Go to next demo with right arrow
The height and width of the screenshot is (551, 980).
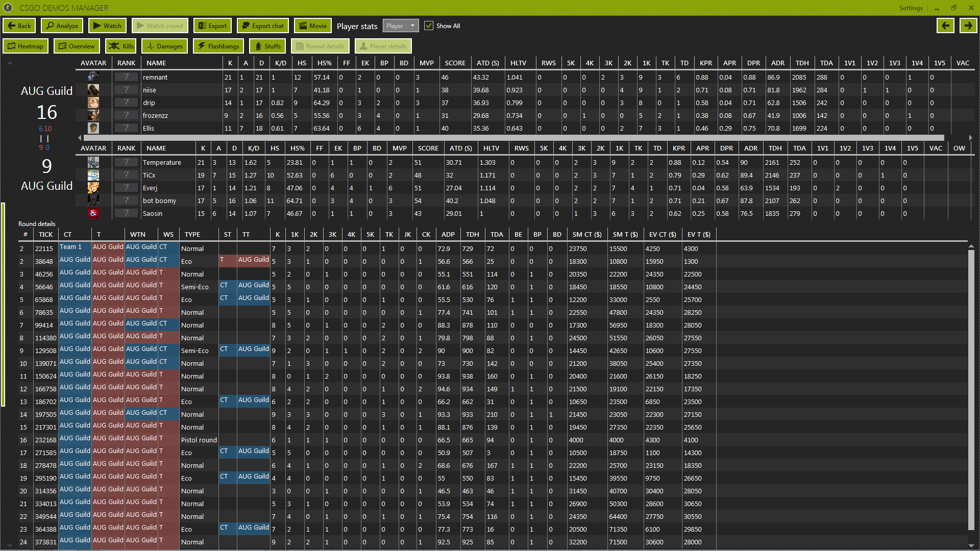(x=968, y=26)
